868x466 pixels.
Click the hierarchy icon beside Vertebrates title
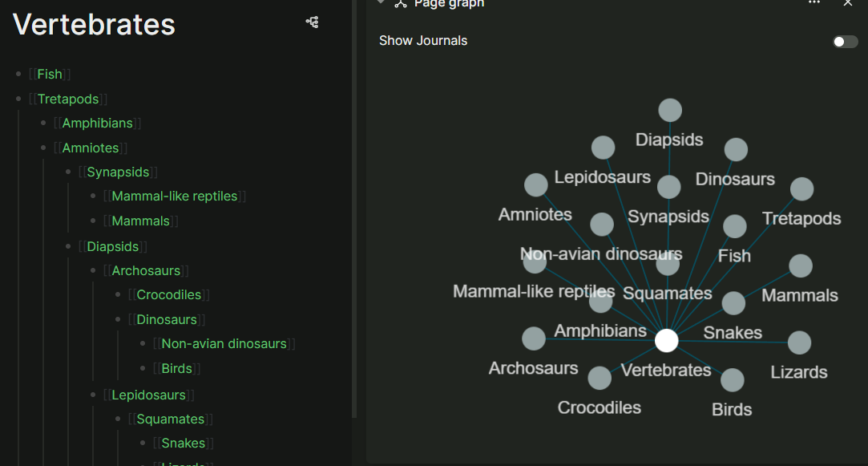[x=313, y=22]
